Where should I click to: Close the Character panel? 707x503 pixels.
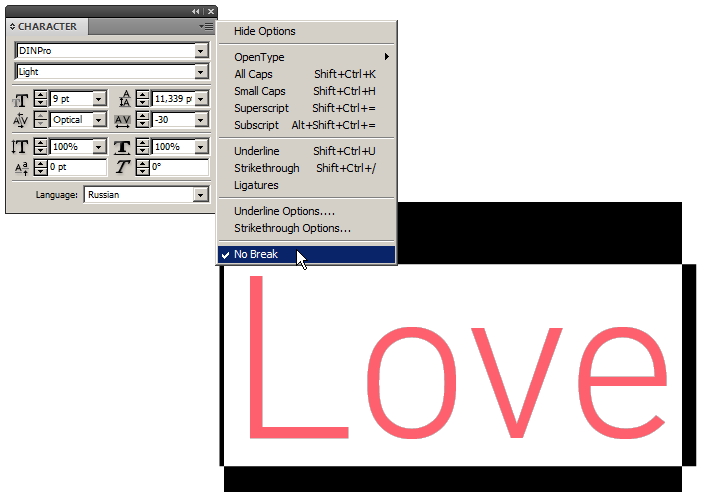[211, 12]
